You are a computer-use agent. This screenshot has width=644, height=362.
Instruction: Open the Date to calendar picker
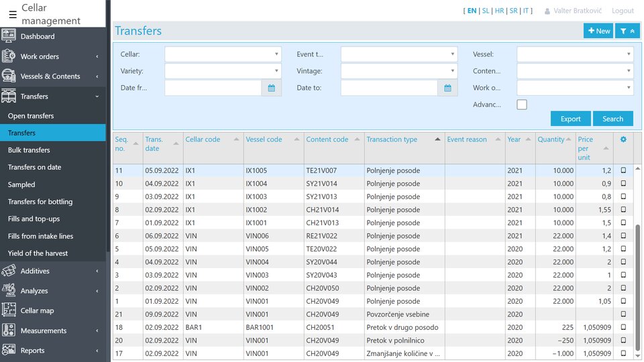pyautogui.click(x=447, y=88)
